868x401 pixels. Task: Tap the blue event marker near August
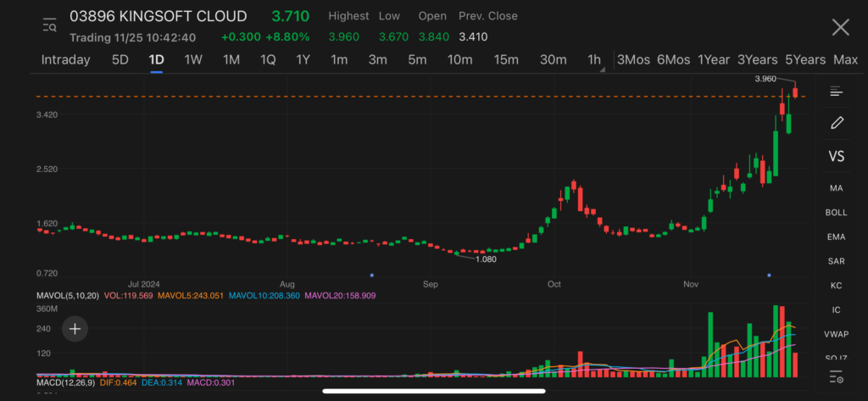point(371,276)
